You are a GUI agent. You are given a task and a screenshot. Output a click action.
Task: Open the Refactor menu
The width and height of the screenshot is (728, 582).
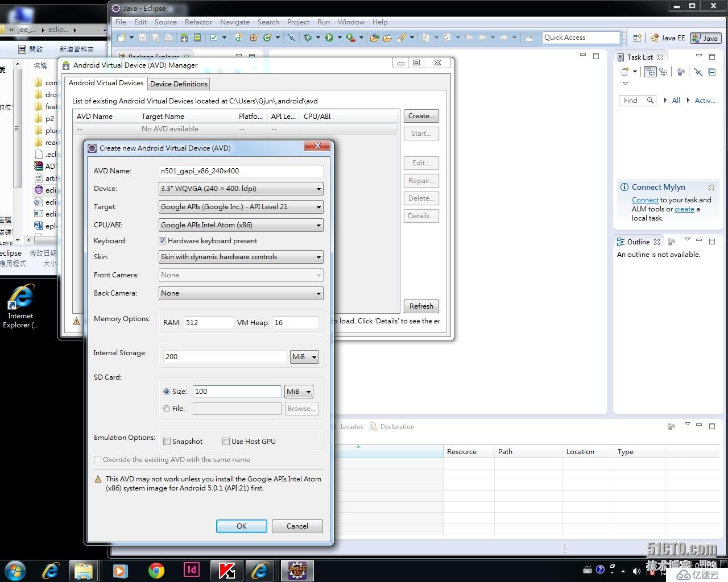[x=198, y=22]
